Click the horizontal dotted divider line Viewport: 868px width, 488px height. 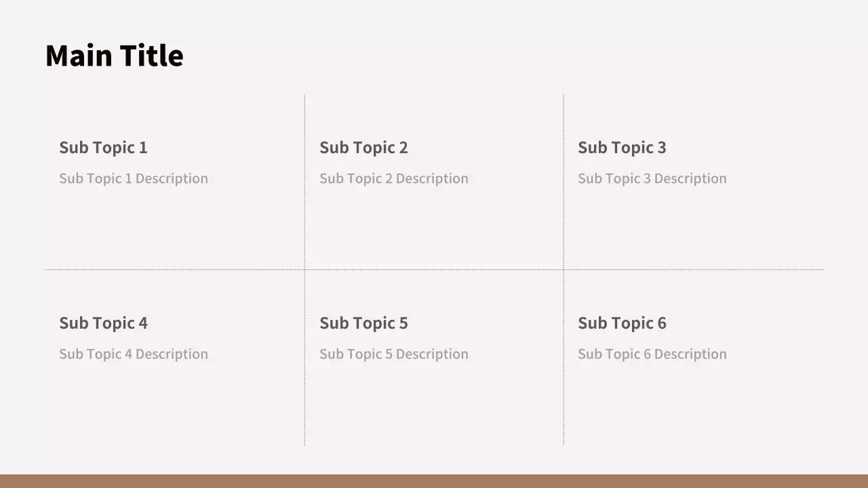[434, 270]
